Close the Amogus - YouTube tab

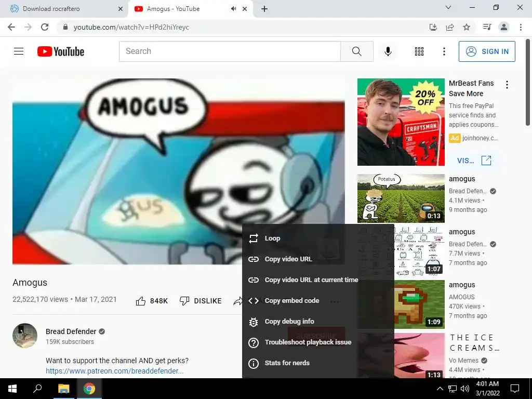pos(245,9)
